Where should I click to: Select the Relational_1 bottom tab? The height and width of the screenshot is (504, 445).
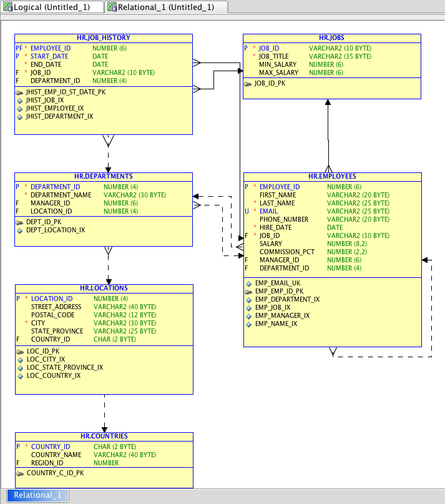[37, 495]
